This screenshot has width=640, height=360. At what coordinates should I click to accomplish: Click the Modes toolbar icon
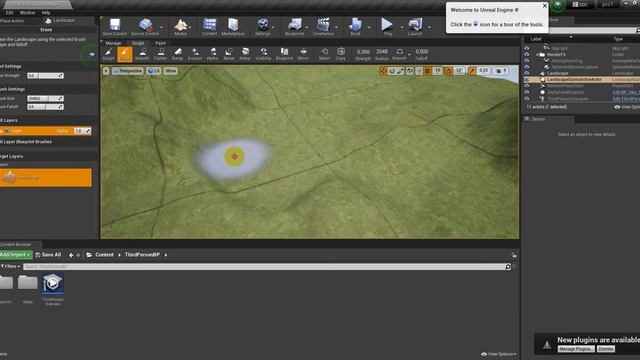coord(181,27)
